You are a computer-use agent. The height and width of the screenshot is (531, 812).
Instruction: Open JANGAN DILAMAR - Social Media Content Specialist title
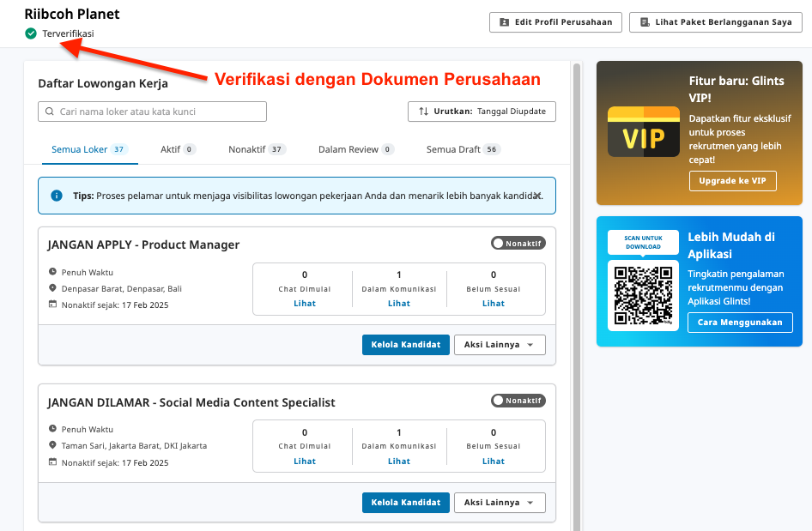tap(191, 402)
